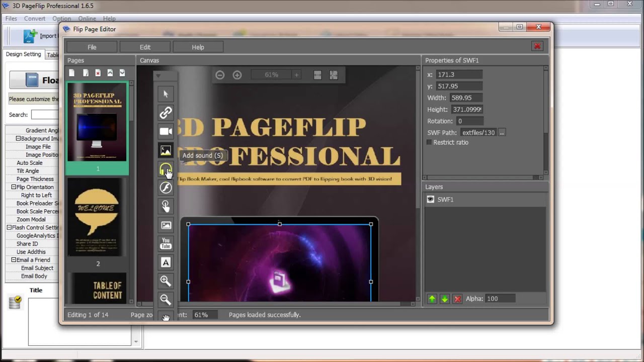Image resolution: width=644 pixels, height=362 pixels.
Task: Select the Tilt Angle setting row
Action: 32,171
